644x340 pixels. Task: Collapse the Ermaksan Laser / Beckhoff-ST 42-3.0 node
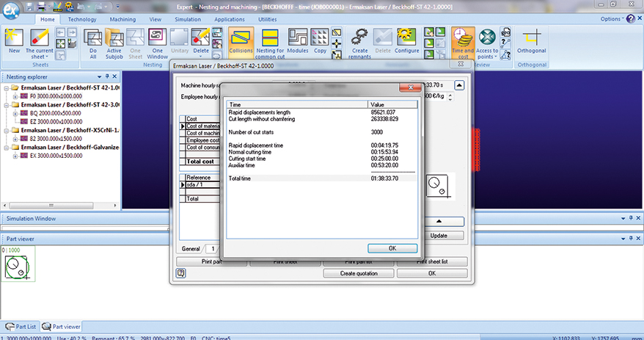tap(7, 105)
